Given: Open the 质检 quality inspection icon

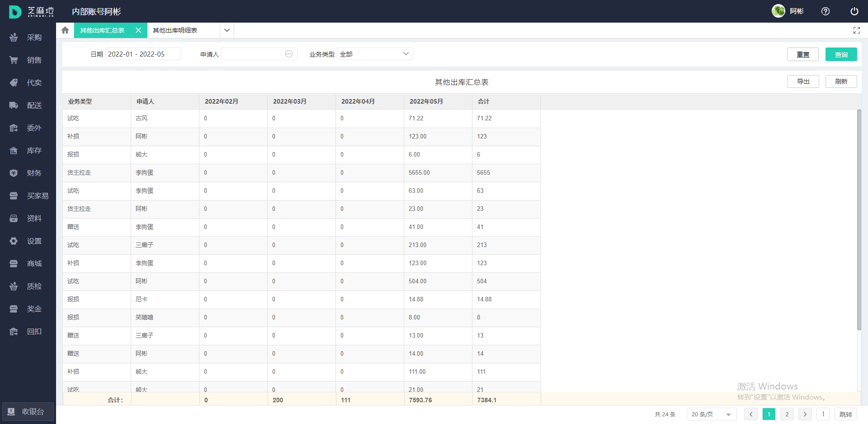Looking at the screenshot, I should pos(14,286).
